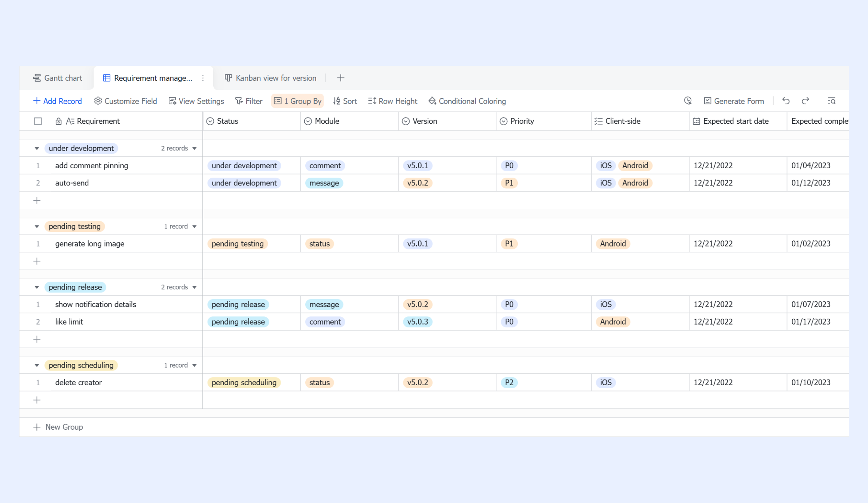This screenshot has height=503, width=868.
Task: Open the 2 records dropdown for pending release
Action: [x=179, y=287]
